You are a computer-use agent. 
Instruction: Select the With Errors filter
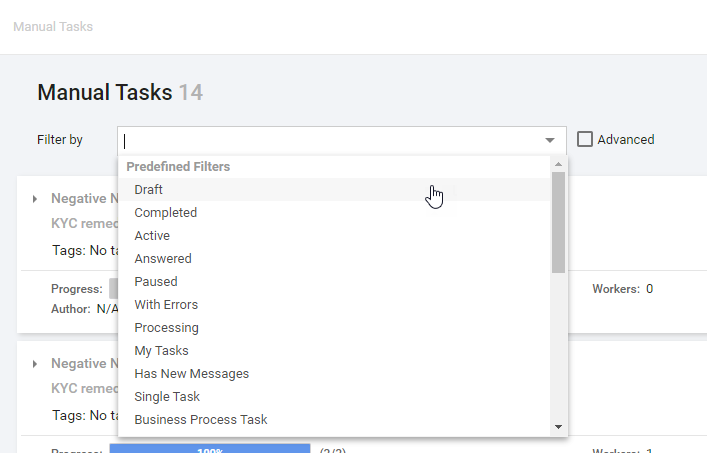334,305
